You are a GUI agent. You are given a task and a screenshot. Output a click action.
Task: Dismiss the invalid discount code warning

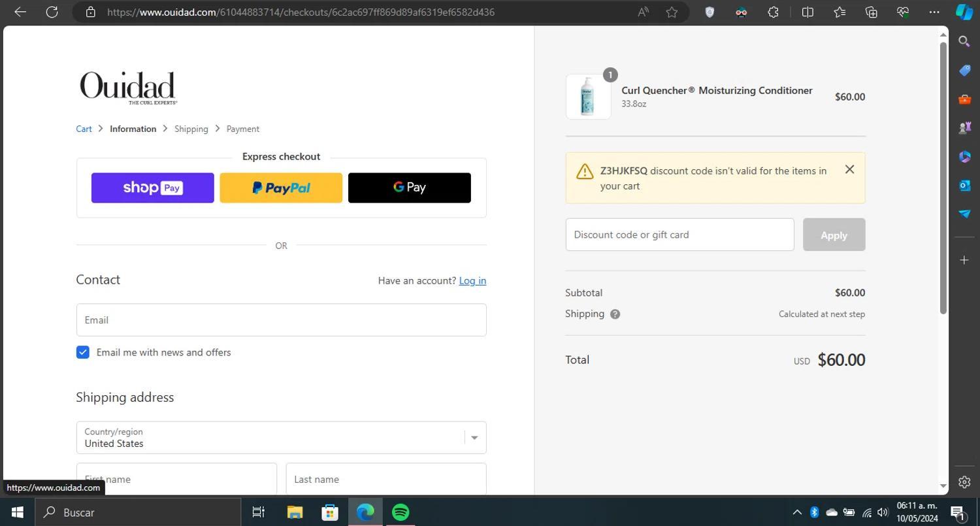849,169
